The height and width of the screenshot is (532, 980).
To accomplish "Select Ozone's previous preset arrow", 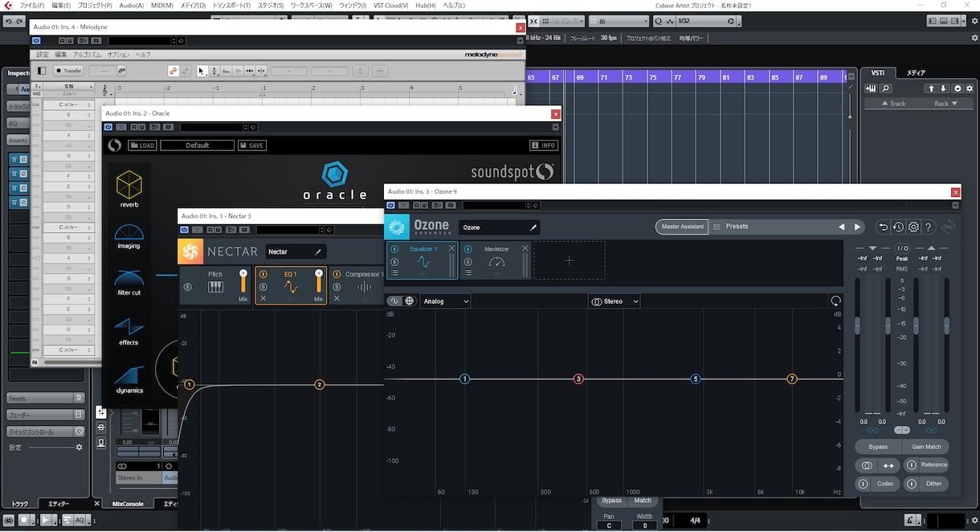I will [842, 227].
